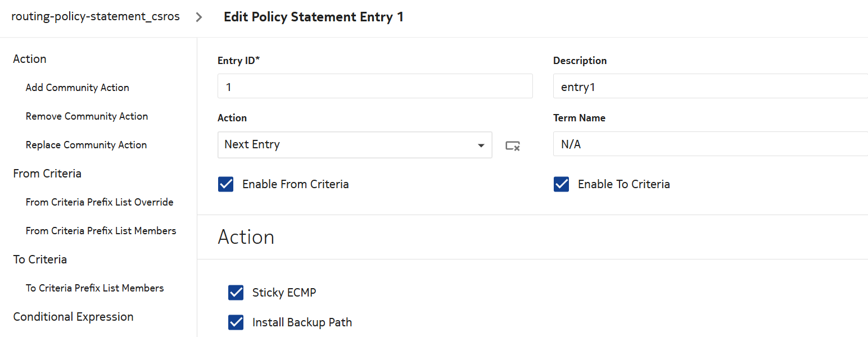Disable the Sticky ECMP checkbox
This screenshot has height=337, width=868.
pyautogui.click(x=236, y=293)
